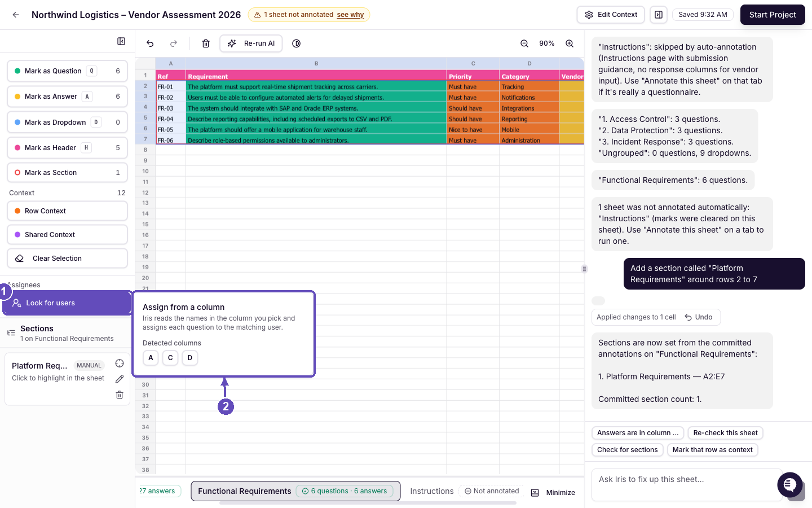The height and width of the screenshot is (508, 812).
Task: Select Mark as Header
Action: point(67,148)
